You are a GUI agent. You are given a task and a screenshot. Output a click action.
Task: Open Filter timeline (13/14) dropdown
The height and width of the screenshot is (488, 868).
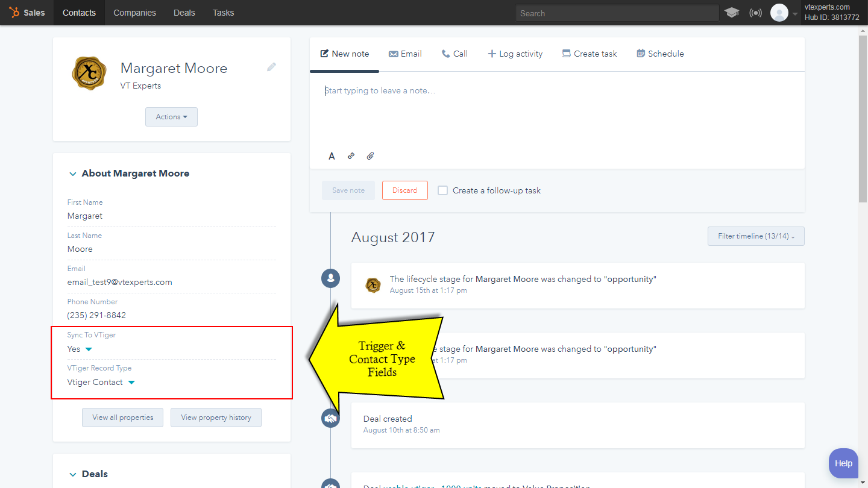point(756,236)
